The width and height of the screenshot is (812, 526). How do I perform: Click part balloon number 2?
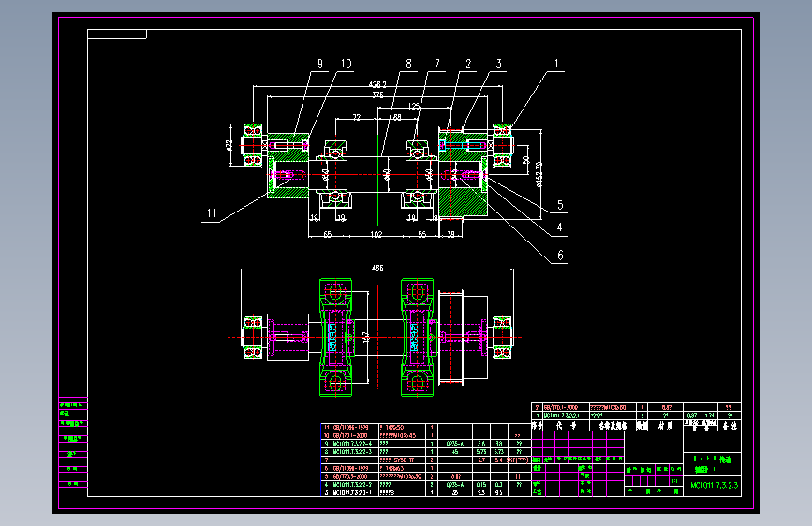468,64
